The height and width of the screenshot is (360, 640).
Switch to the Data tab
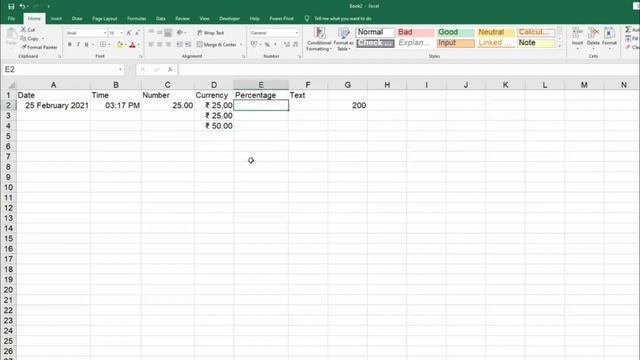pos(161,18)
